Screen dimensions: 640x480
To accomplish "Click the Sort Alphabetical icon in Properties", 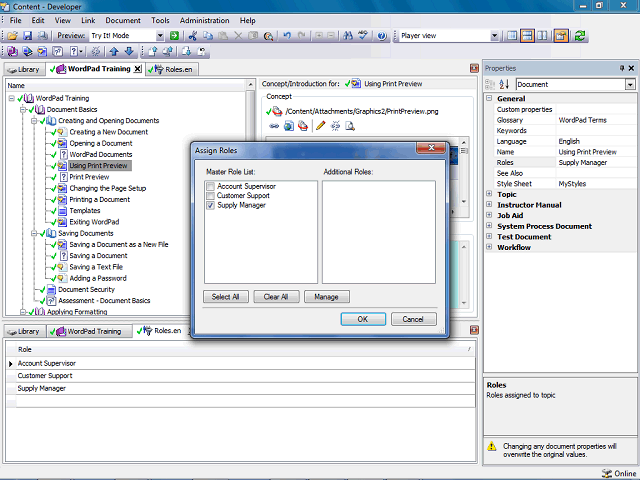I will [x=504, y=84].
